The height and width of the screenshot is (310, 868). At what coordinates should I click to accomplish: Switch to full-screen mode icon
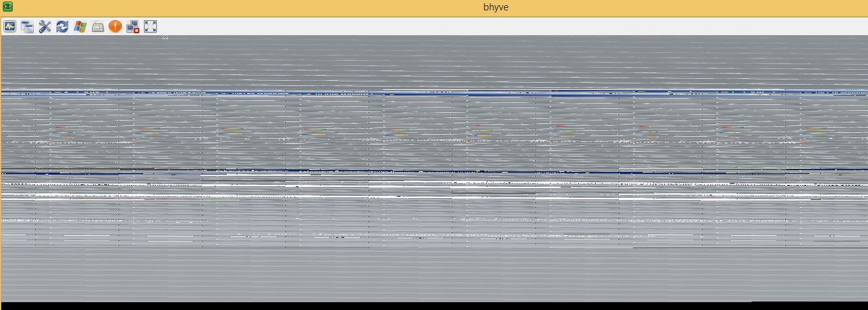click(x=150, y=27)
